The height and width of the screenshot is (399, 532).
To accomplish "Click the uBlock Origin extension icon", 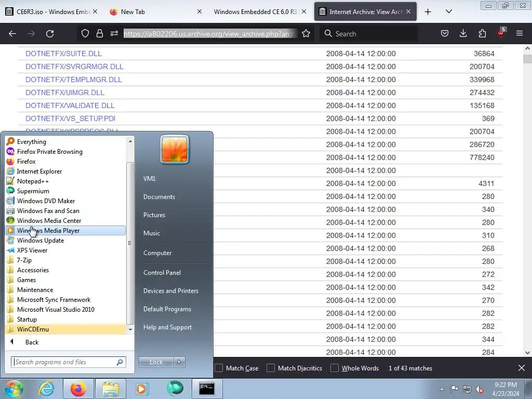I will tap(501, 33).
